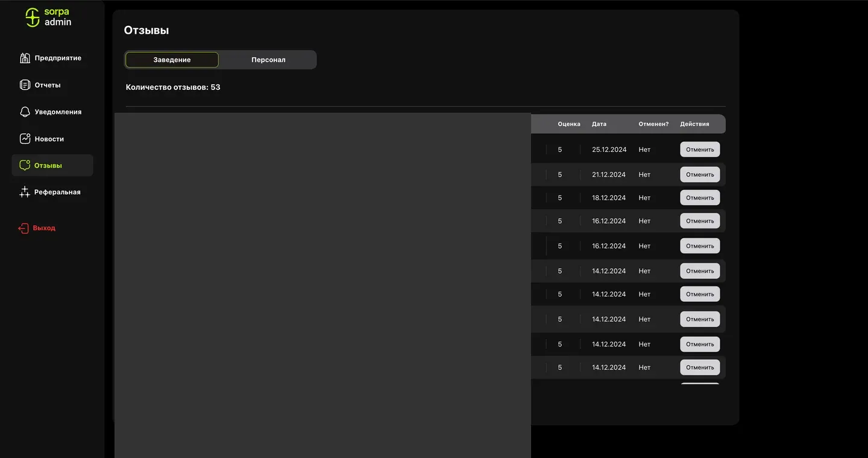Image resolution: width=868 pixels, height=458 pixels.
Task: Click the Дата column header
Action: point(599,124)
